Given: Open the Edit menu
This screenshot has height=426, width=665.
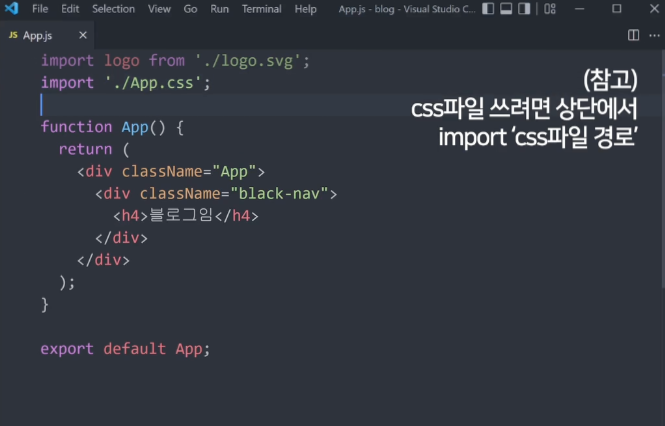Looking at the screenshot, I should point(70,9).
